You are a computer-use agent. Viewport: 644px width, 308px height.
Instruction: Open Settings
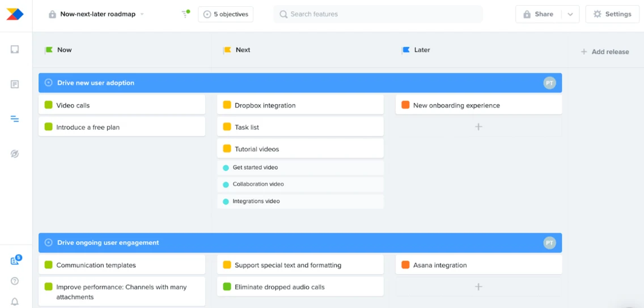pyautogui.click(x=612, y=14)
